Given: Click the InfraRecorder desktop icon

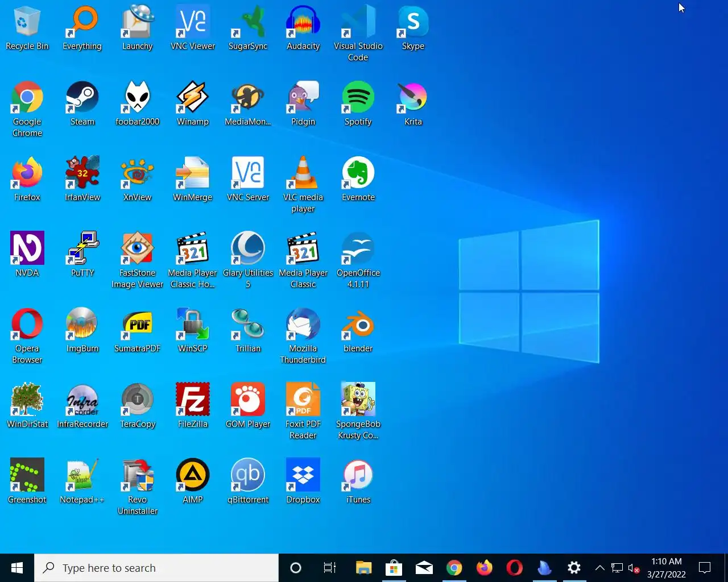Looking at the screenshot, I should (x=82, y=406).
